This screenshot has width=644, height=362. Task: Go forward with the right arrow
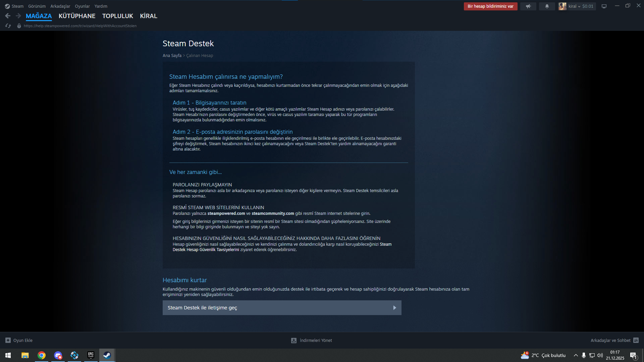[x=18, y=16]
